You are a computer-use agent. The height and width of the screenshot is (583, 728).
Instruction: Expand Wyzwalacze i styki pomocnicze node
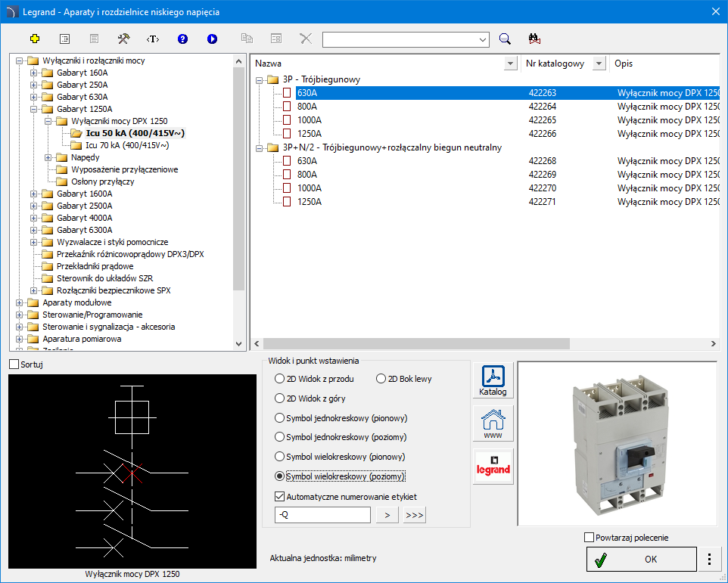pos(33,242)
